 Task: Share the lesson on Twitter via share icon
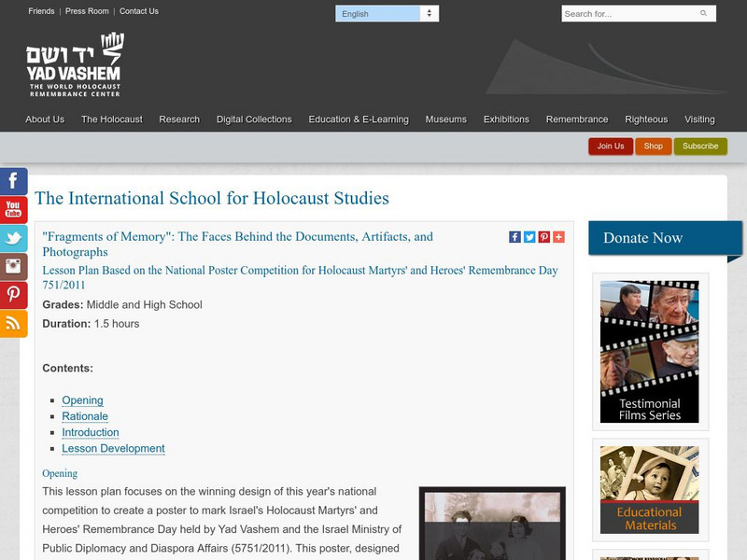(529, 236)
